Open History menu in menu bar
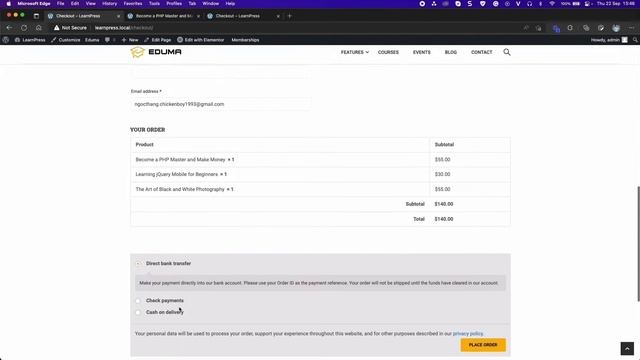This screenshot has width=640, height=360. click(x=109, y=4)
